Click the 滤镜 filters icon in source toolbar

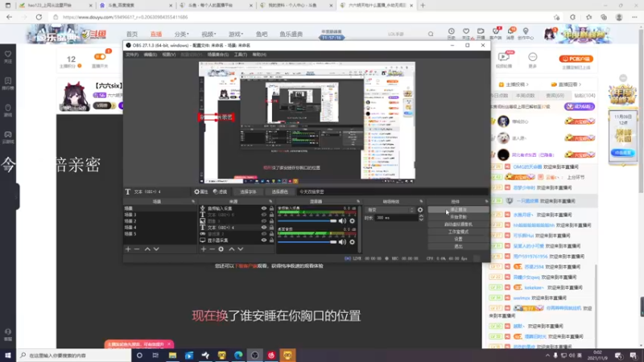(220, 191)
